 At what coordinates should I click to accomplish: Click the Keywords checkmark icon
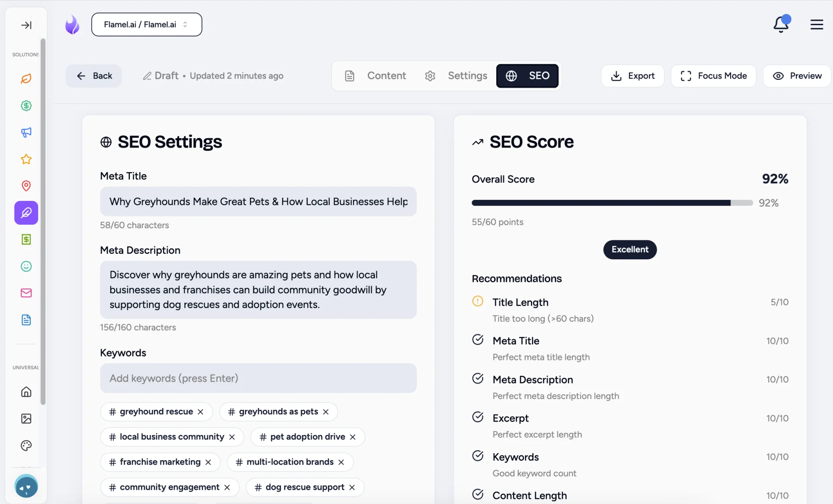coord(478,456)
